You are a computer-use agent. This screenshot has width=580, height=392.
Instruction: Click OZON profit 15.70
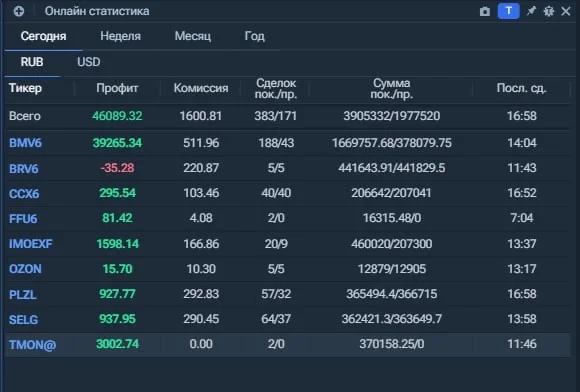(117, 269)
